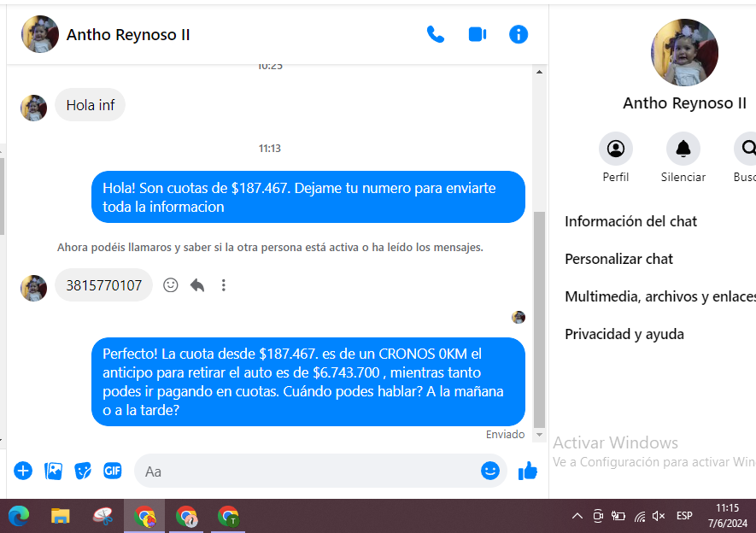Send a thumbs-up like
This screenshot has width=756, height=533.
tap(528, 471)
